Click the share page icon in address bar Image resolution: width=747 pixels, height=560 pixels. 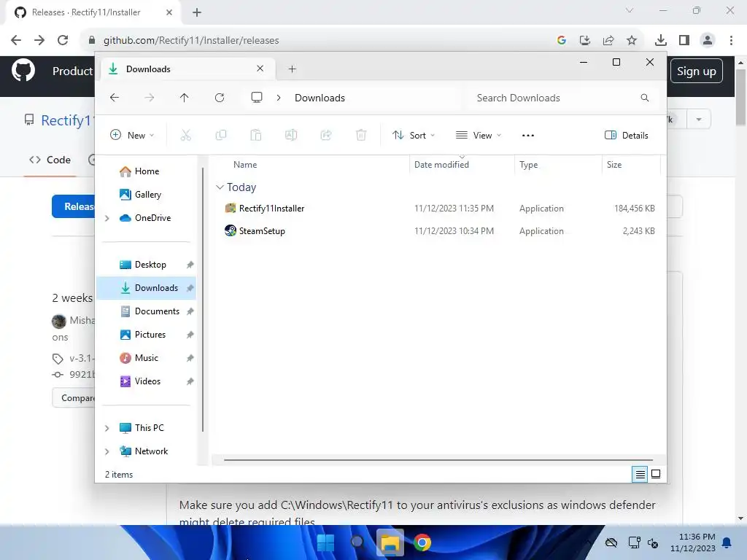pos(608,40)
